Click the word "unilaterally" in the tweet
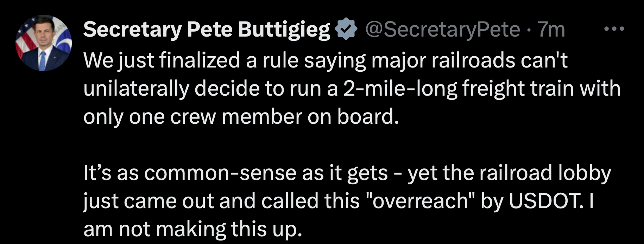Screen dimensions: 644x244 (x=136, y=88)
